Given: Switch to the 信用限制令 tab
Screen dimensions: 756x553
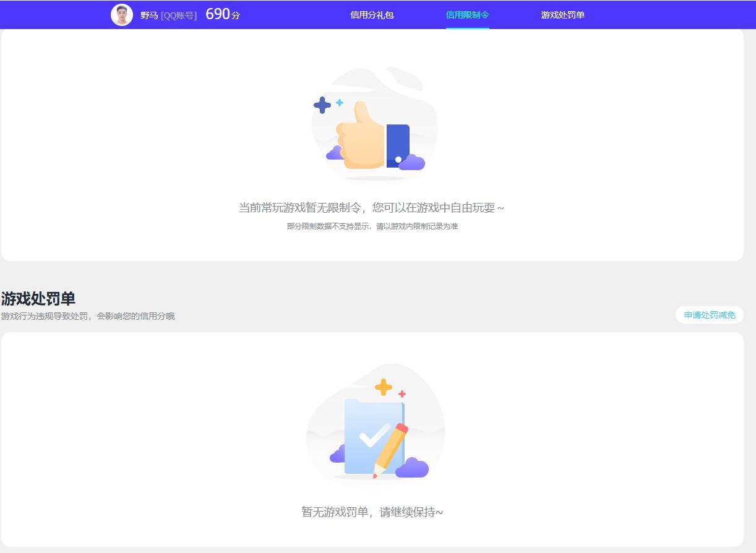Looking at the screenshot, I should coord(468,15).
